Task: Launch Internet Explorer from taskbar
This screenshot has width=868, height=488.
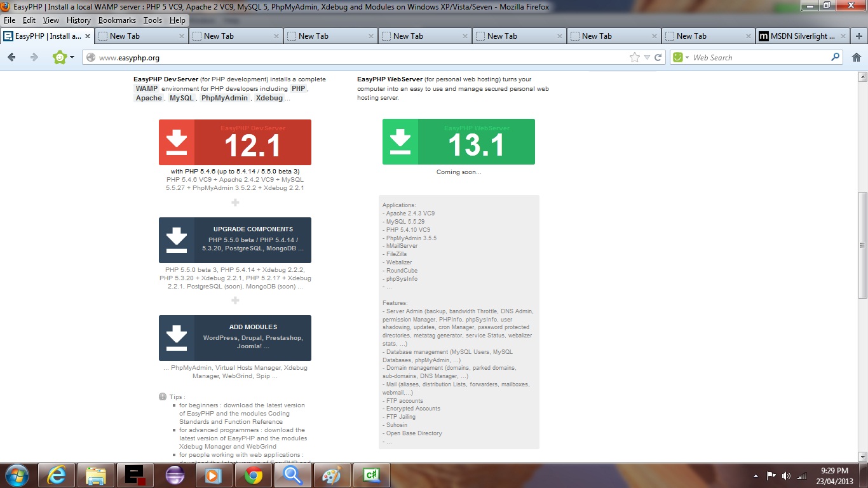Action: [x=57, y=475]
